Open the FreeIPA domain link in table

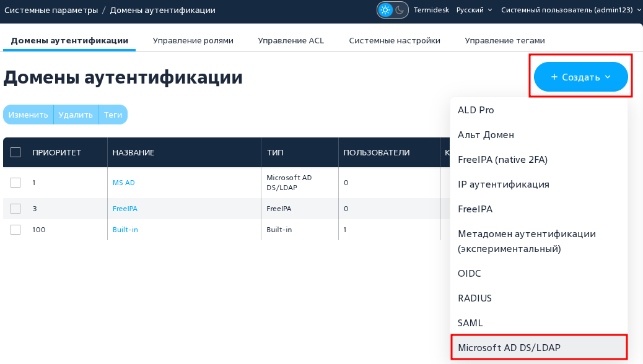[125, 209]
